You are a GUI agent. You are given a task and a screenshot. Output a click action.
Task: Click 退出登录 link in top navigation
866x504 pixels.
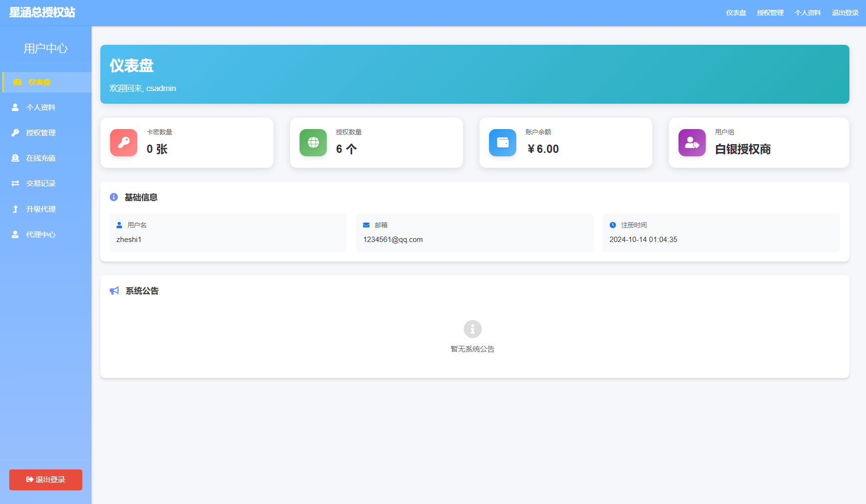pyautogui.click(x=845, y=13)
